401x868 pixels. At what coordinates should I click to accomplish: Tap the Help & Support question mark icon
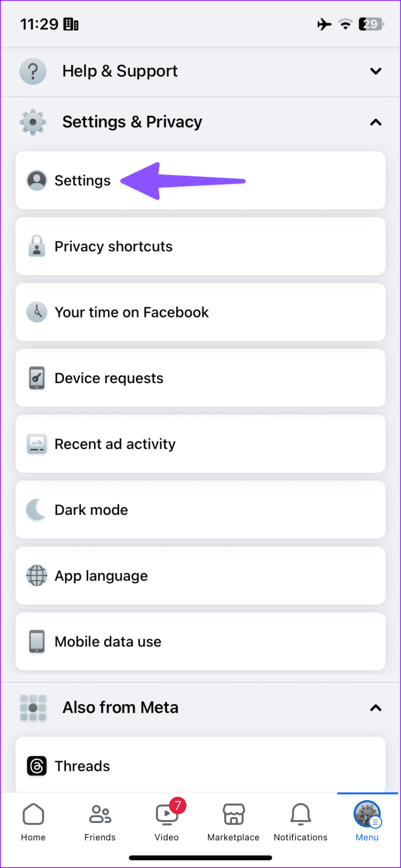click(33, 71)
